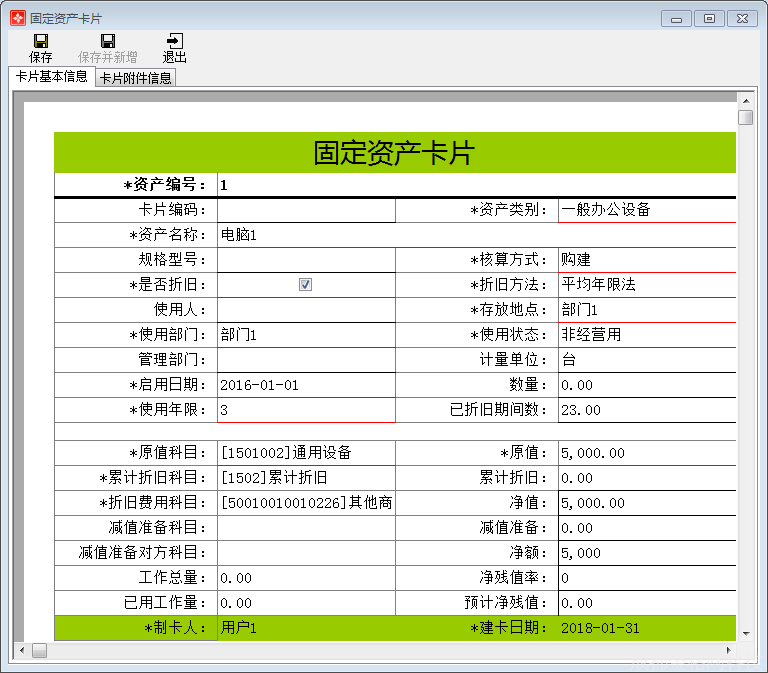Open the 资产类别 field showing 一般办公设备
Image resolution: width=768 pixels, height=673 pixels.
[x=646, y=210]
